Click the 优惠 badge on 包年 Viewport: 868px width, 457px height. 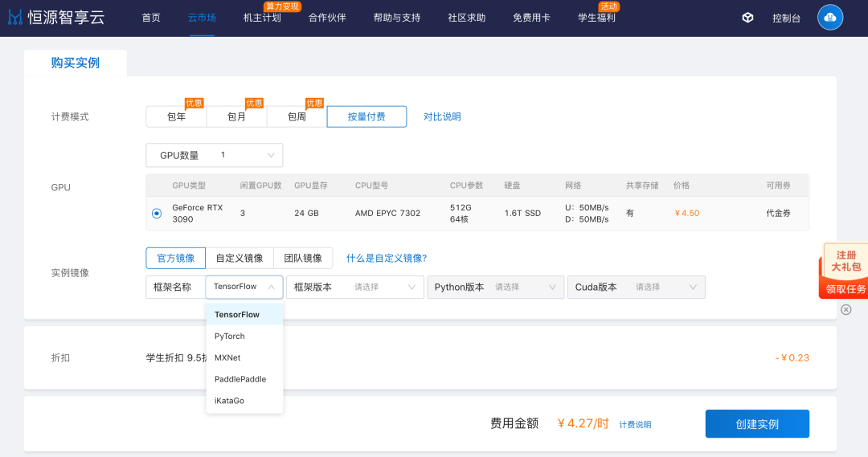pyautogui.click(x=194, y=103)
